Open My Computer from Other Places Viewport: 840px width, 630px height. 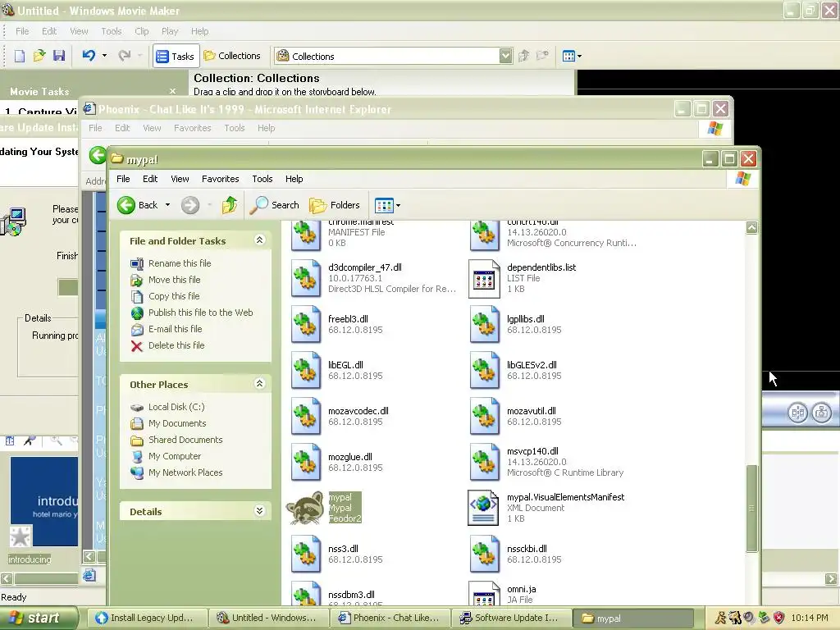click(x=175, y=456)
